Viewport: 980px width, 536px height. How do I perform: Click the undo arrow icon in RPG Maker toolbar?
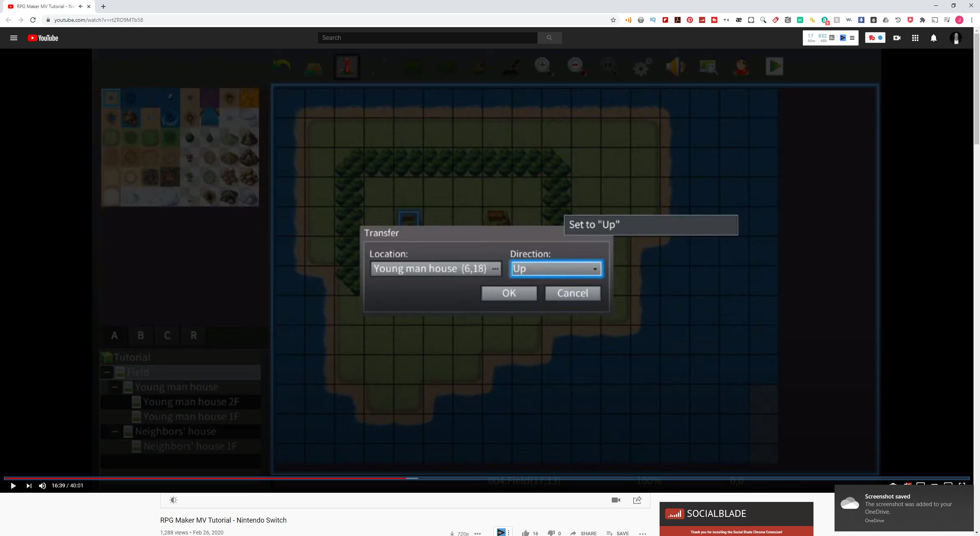coord(281,67)
